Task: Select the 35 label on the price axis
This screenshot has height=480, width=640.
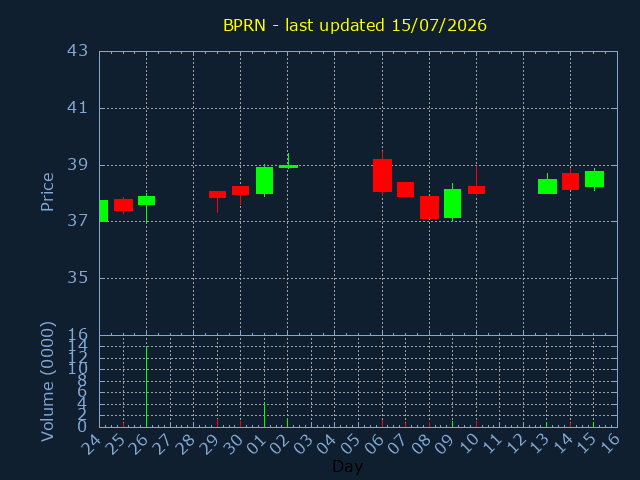Action: [x=77, y=278]
